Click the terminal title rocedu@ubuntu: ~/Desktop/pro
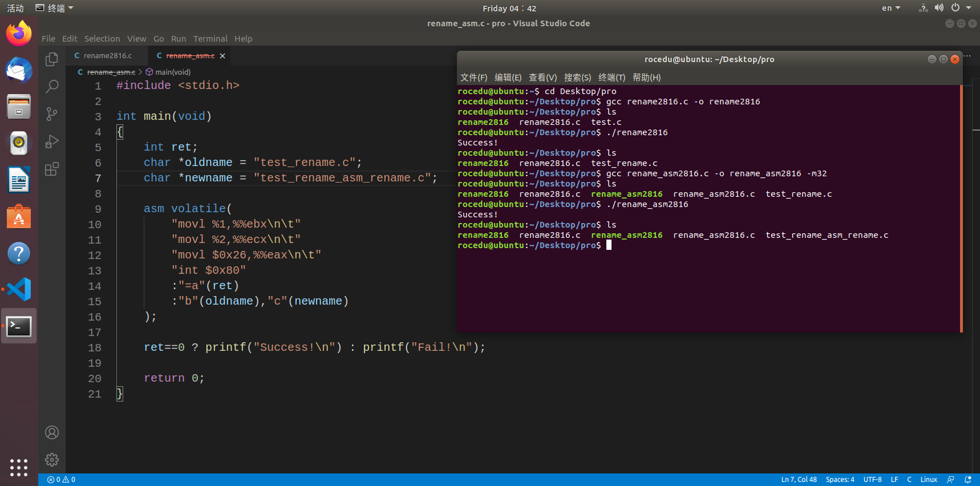Screen dimensions: 980x486 709,59
